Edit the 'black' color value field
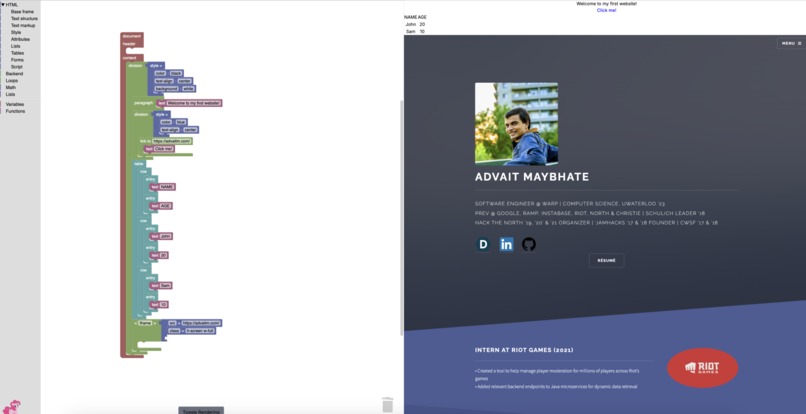 (x=176, y=74)
